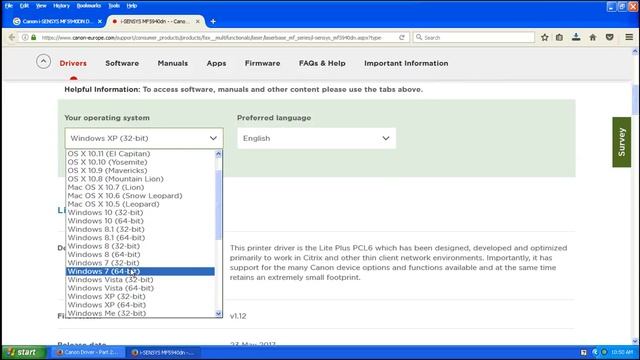Select Windows 8 (64-bit) option
This screenshot has width=640, height=360.
pyautogui.click(x=140, y=254)
